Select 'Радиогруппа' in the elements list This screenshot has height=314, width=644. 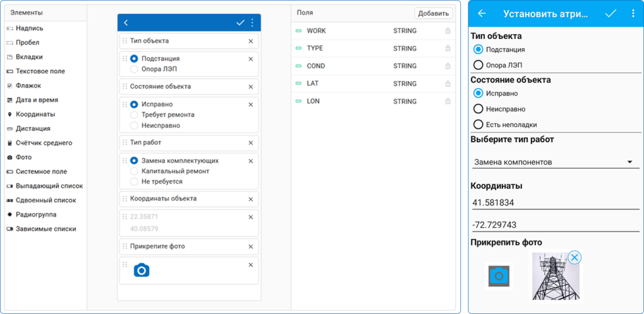click(x=37, y=215)
